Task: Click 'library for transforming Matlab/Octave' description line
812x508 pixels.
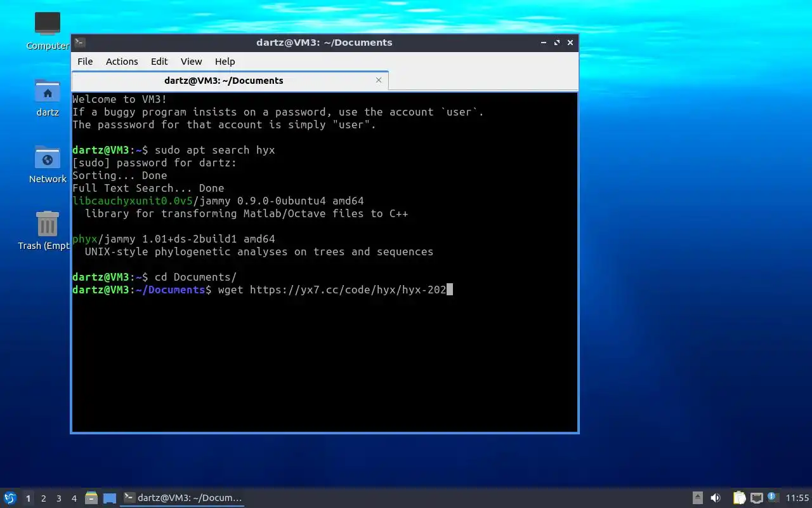Action: (x=246, y=213)
